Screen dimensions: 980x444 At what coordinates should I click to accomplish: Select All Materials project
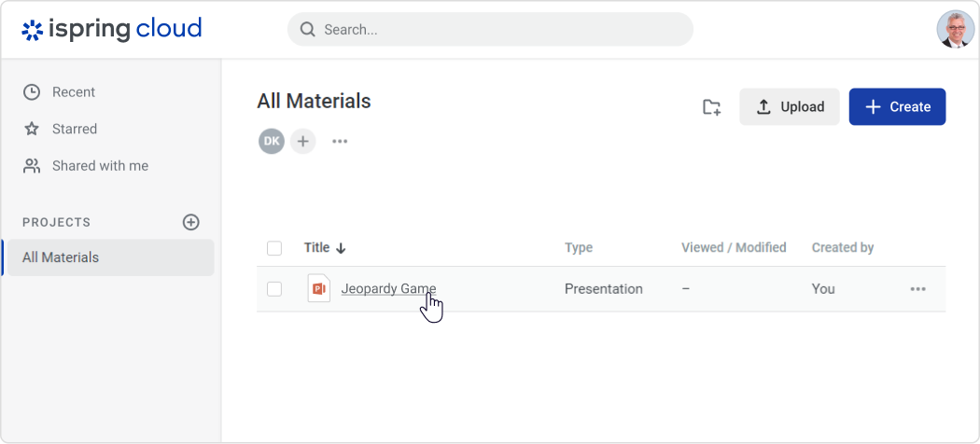click(x=111, y=257)
